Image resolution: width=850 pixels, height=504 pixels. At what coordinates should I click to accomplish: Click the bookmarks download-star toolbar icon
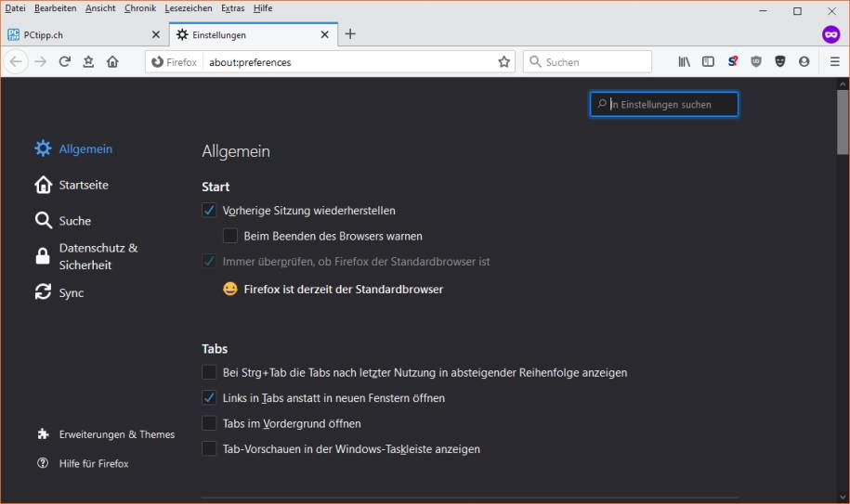click(88, 61)
